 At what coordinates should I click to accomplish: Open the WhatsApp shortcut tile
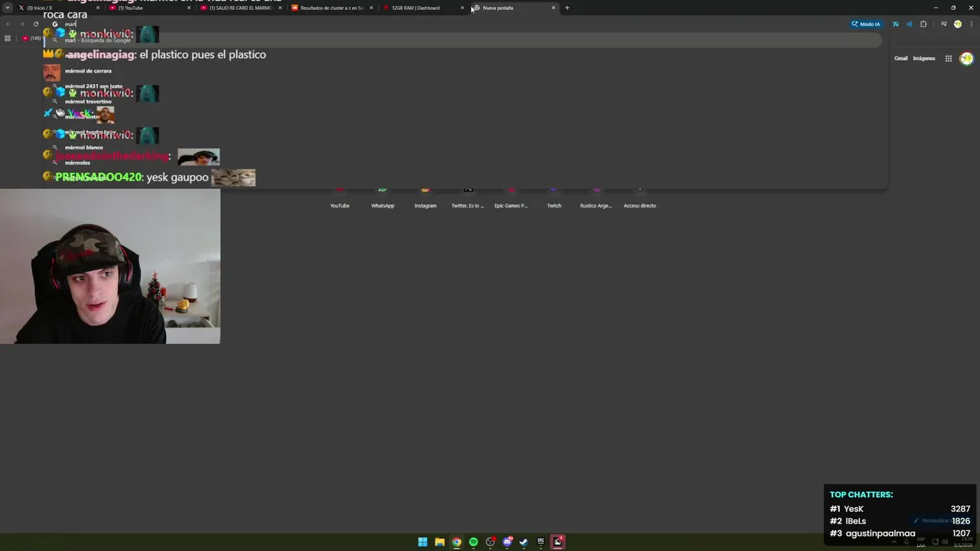[383, 197]
